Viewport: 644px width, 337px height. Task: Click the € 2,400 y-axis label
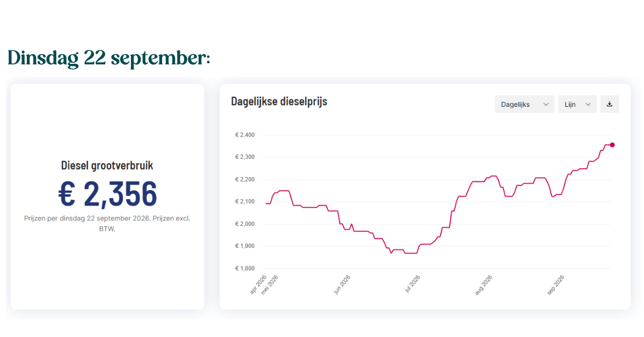pos(245,135)
